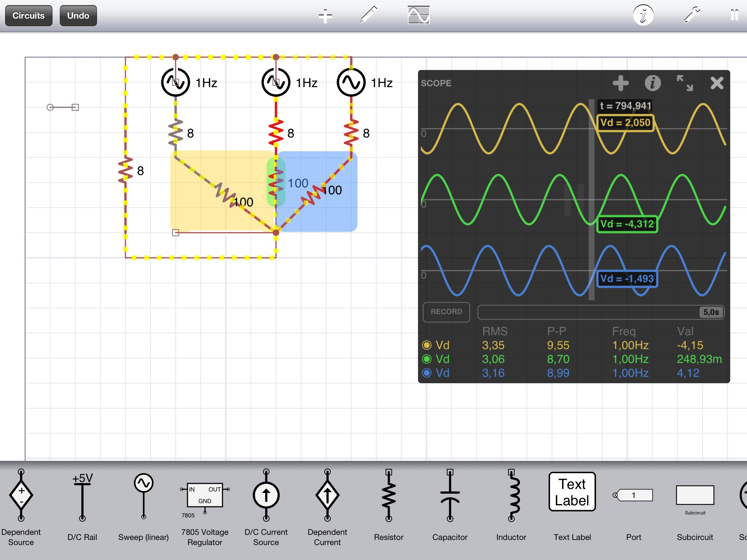The width and height of the screenshot is (747, 560).
Task: Adjust the 5,0s time scale slider
Action: click(x=711, y=312)
